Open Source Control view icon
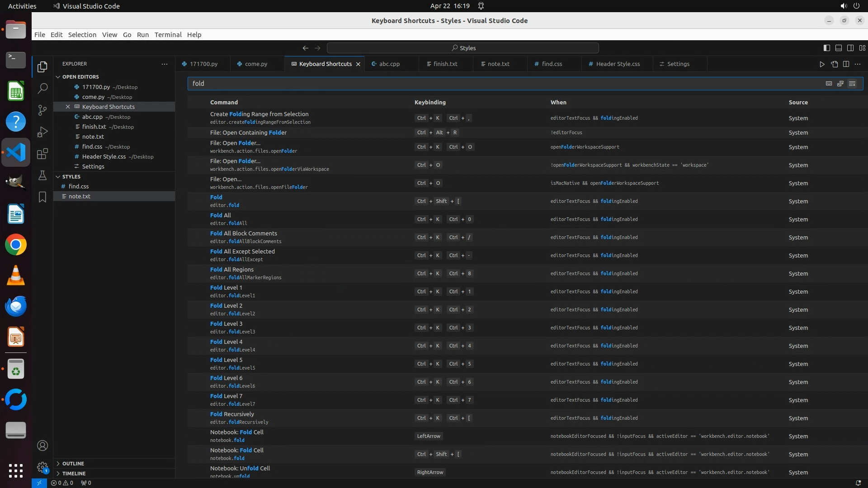 pyautogui.click(x=42, y=110)
